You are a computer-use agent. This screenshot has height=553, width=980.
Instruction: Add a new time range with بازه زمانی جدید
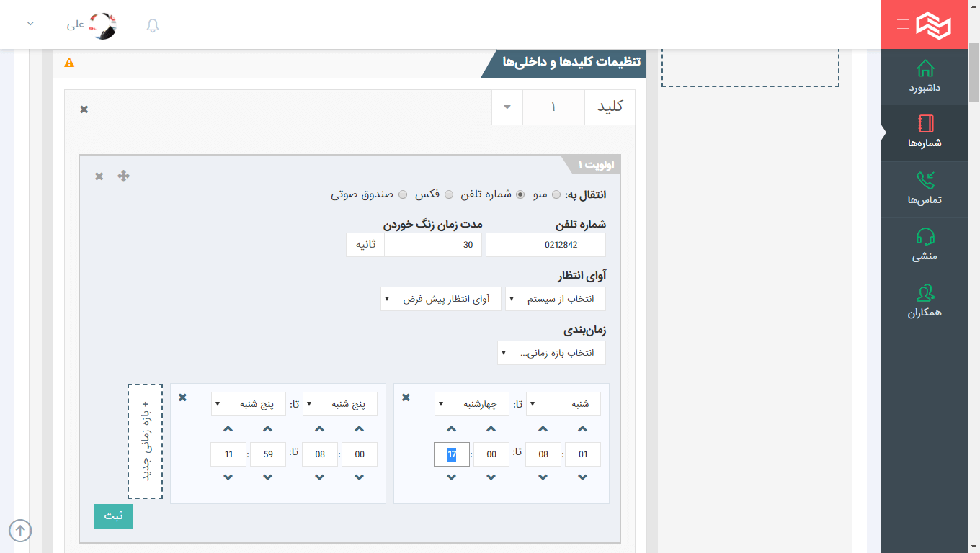[x=145, y=441]
